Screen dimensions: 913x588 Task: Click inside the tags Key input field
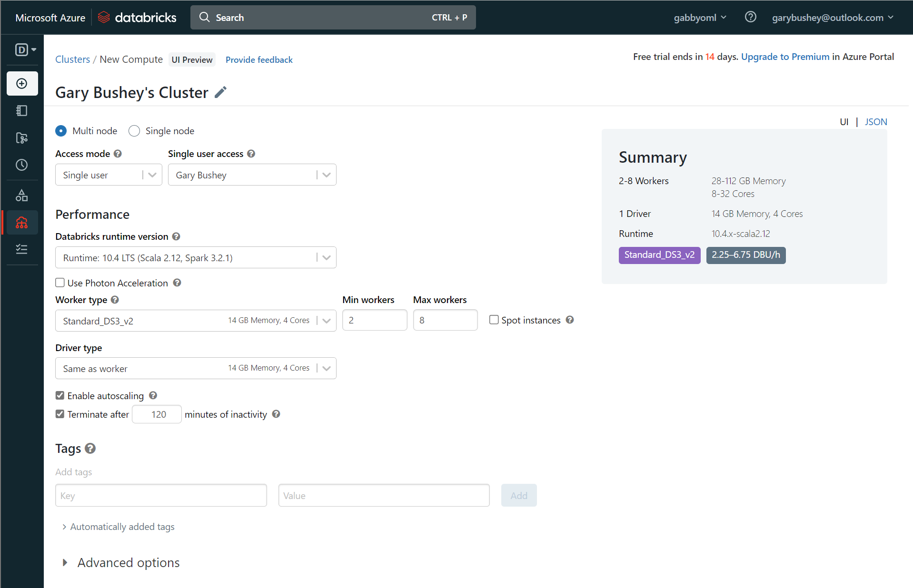[160, 495]
